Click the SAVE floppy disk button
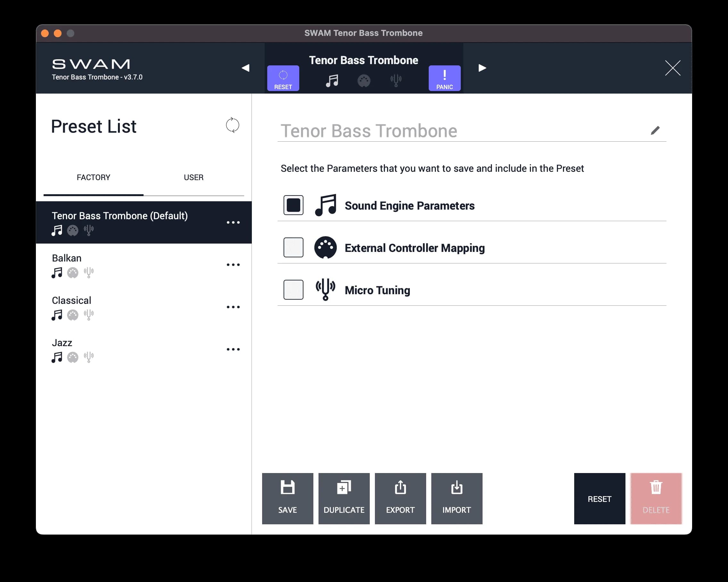The image size is (728, 582). pyautogui.click(x=287, y=498)
